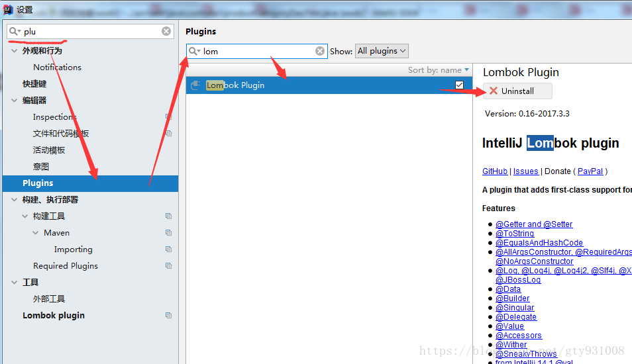The width and height of the screenshot is (632, 364).
Task: Focus the settings search field 'plu'
Action: 90,31
